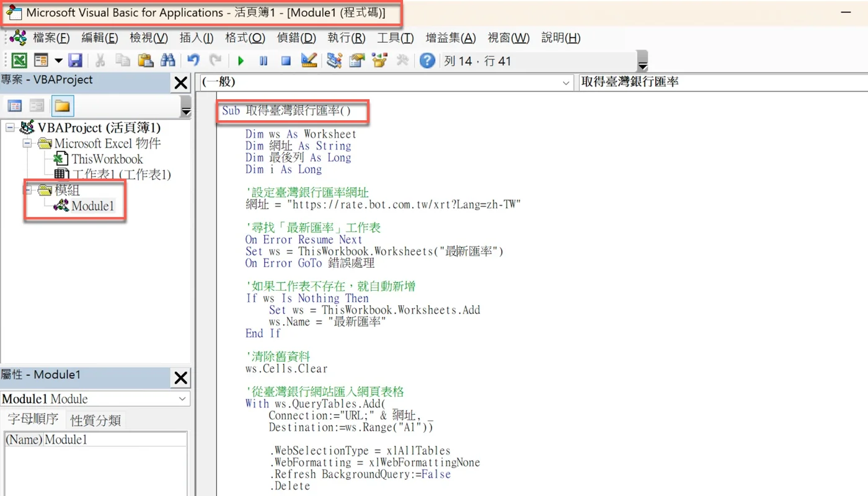Open the 插入(I) menu

(x=197, y=38)
